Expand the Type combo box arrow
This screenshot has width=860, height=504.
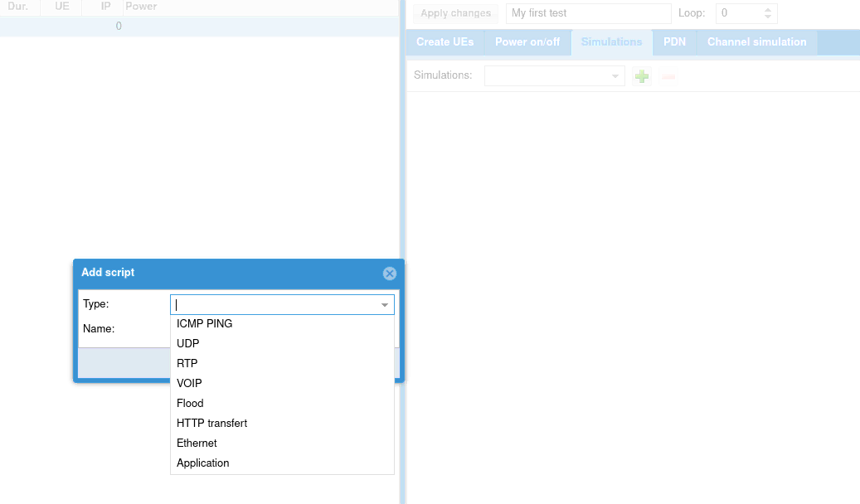pyautogui.click(x=385, y=305)
